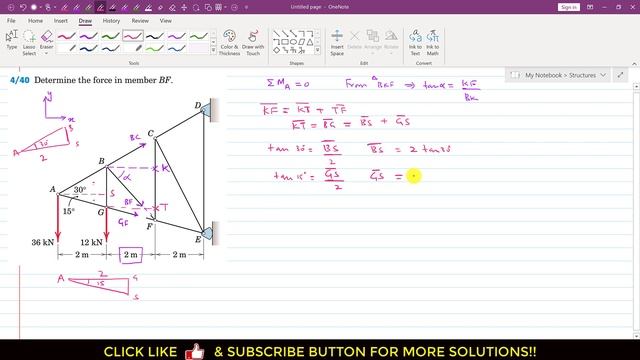Switch to the Home tab
The width and height of the screenshot is (640, 360).
(x=35, y=20)
